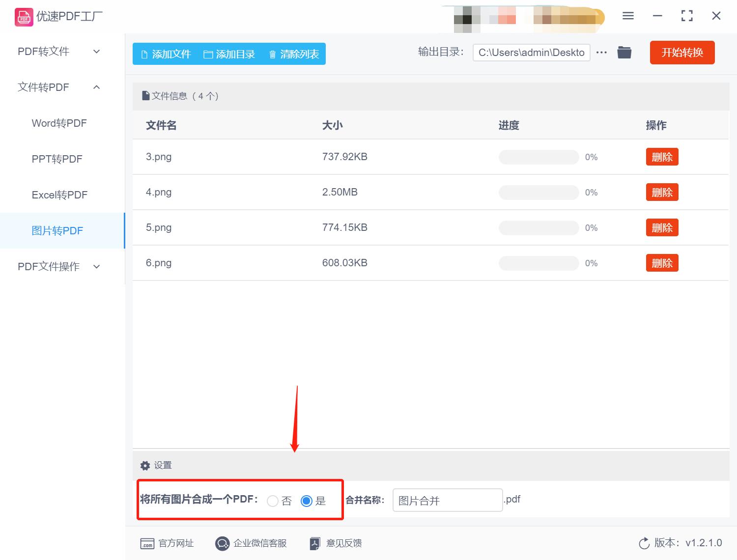Click the version refresh icon

(x=644, y=543)
